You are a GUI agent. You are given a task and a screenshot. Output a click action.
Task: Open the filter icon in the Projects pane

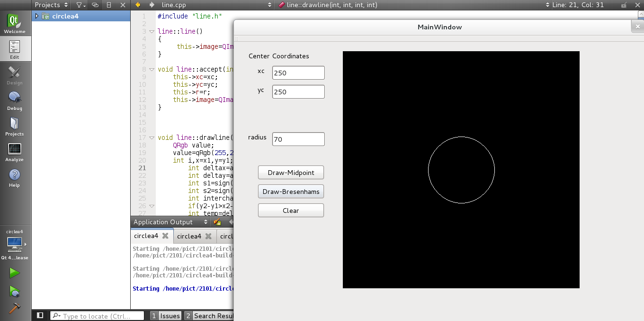point(80,5)
